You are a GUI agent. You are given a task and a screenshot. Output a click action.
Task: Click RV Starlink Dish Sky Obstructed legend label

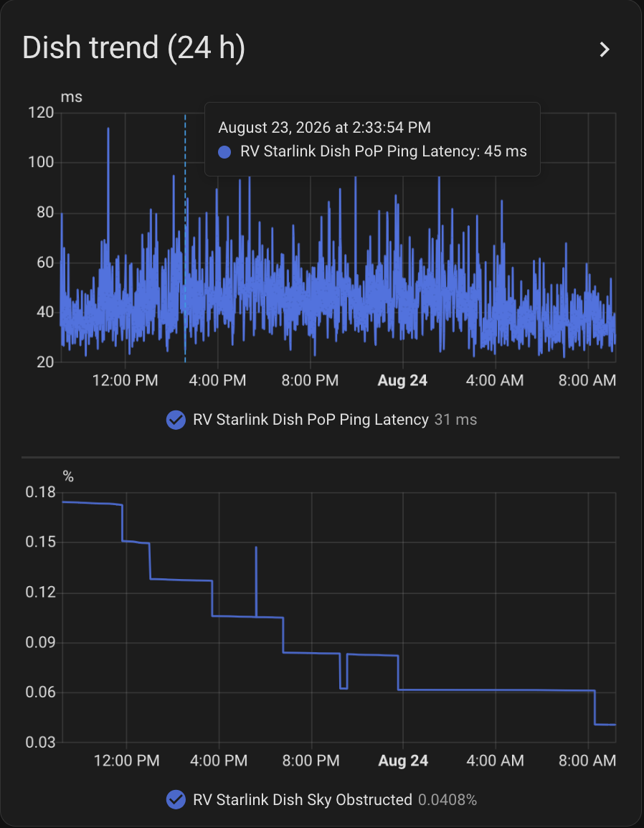(x=303, y=799)
